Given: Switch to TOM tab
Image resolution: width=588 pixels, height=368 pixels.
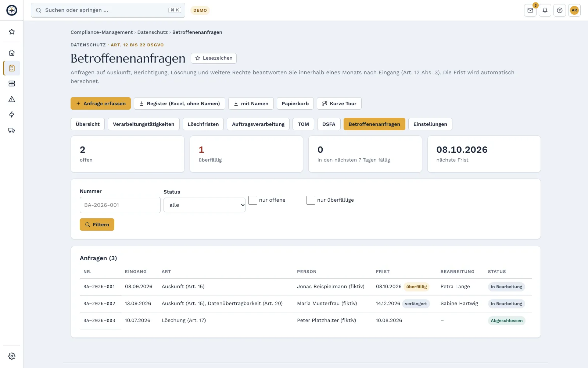Looking at the screenshot, I should tap(304, 124).
